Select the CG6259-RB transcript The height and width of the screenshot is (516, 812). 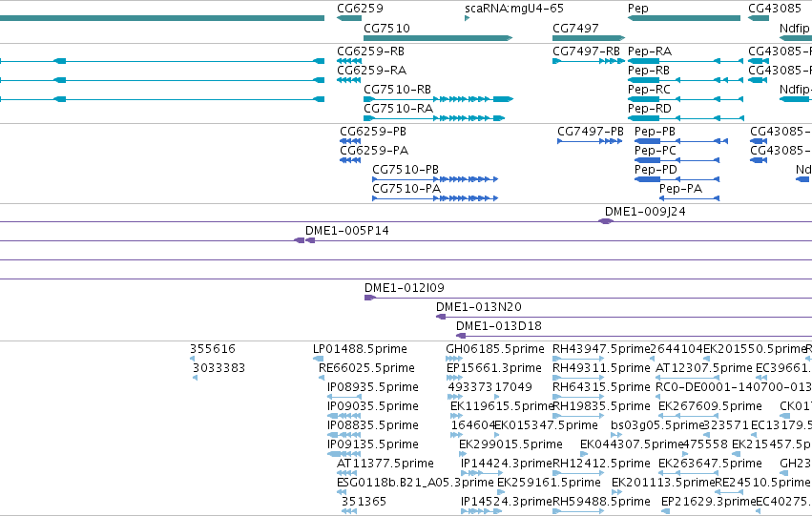(349, 61)
